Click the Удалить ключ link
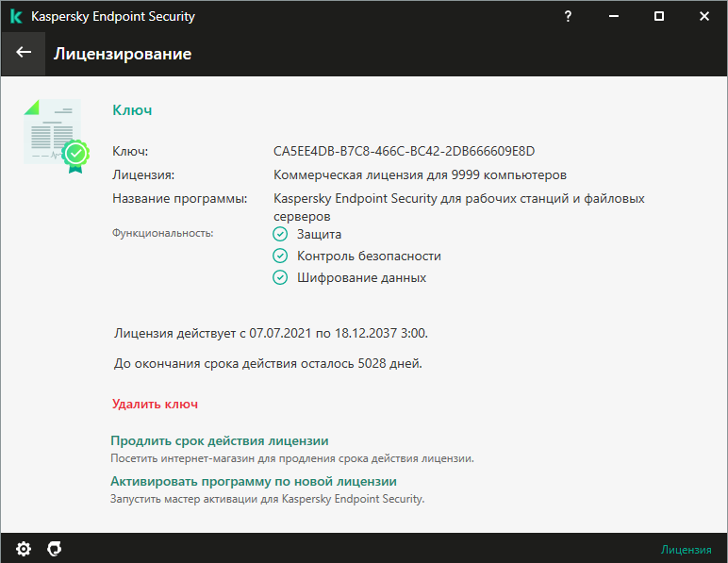The width and height of the screenshot is (728, 563). pos(155,404)
